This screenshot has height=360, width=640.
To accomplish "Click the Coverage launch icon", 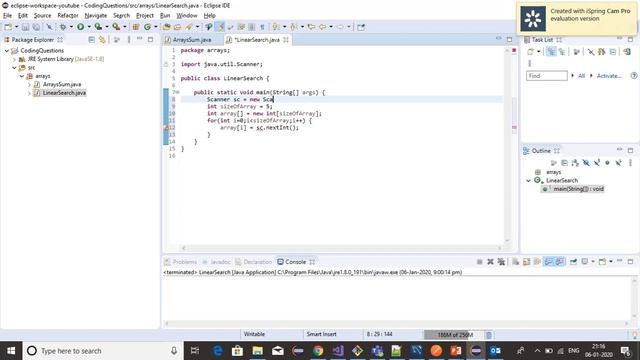I will [98, 27].
